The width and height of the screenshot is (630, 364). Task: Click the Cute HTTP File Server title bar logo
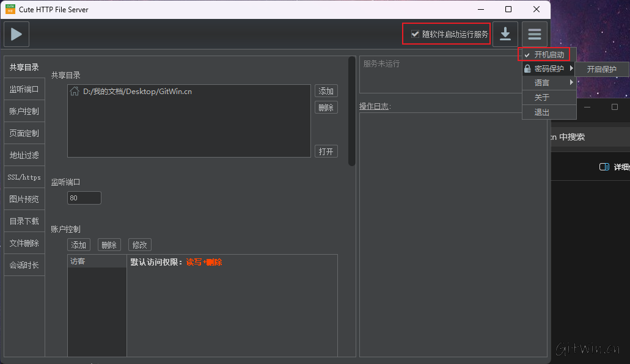[10, 9]
